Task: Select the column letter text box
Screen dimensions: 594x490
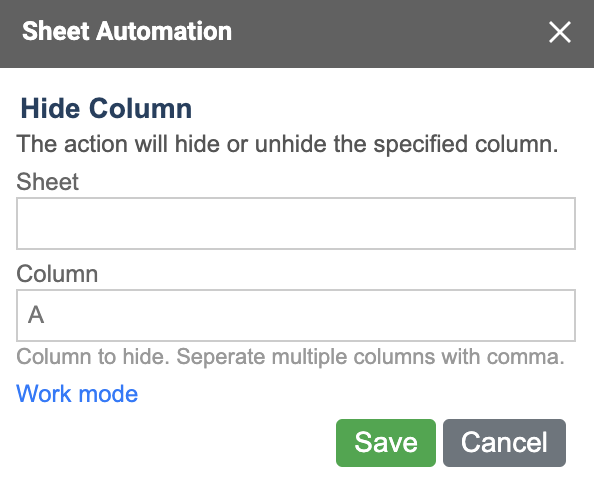Action: (x=296, y=316)
